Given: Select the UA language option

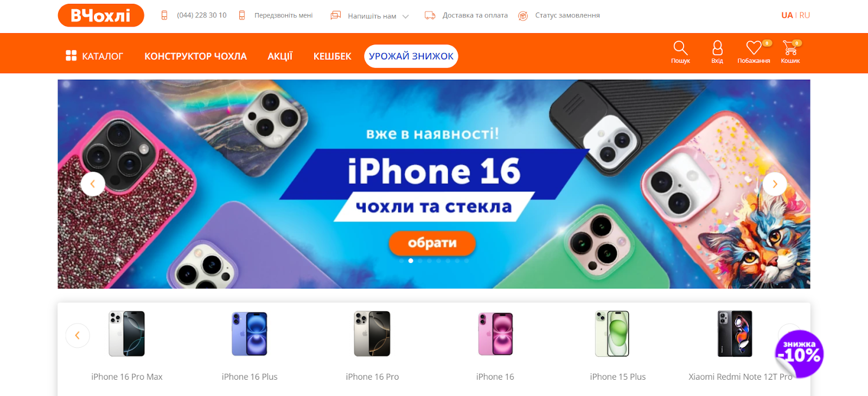Looking at the screenshot, I should [x=787, y=15].
